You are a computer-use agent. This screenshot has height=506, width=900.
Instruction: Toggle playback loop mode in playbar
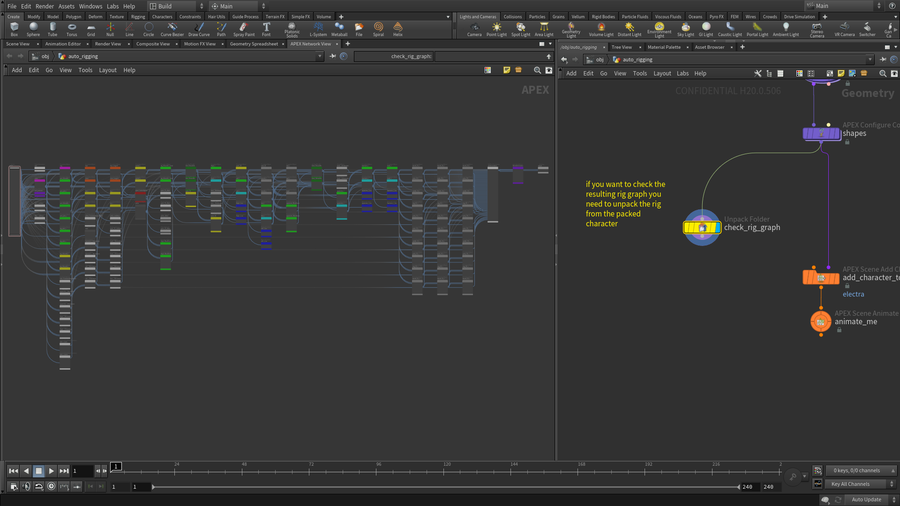coord(38,486)
